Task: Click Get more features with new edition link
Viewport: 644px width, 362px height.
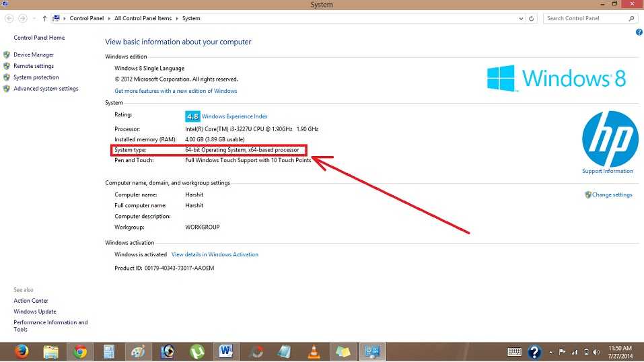Action: pyautogui.click(x=176, y=91)
